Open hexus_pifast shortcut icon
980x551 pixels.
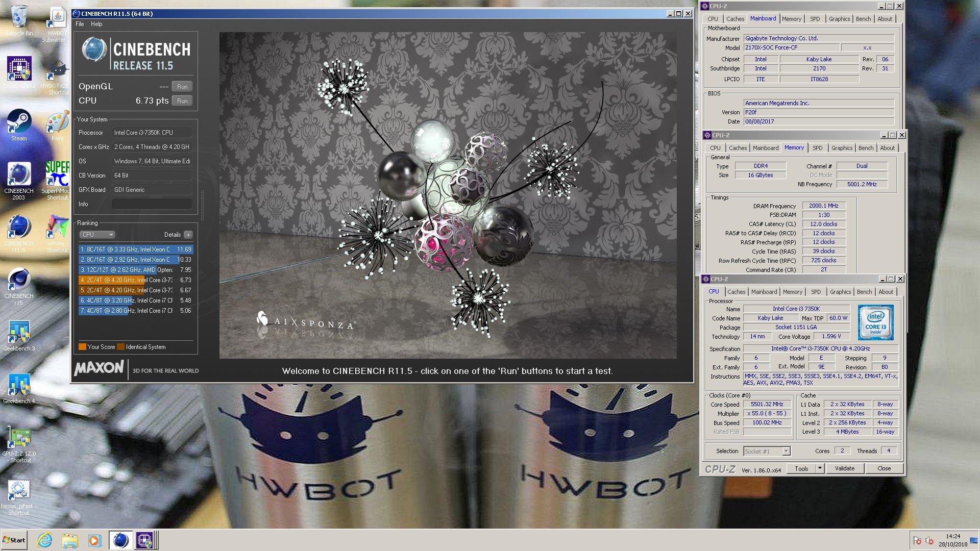pos(19,497)
